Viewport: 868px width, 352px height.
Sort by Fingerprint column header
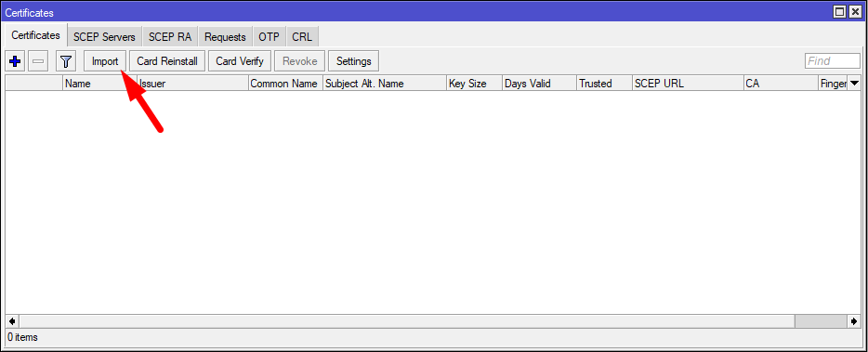(x=833, y=84)
